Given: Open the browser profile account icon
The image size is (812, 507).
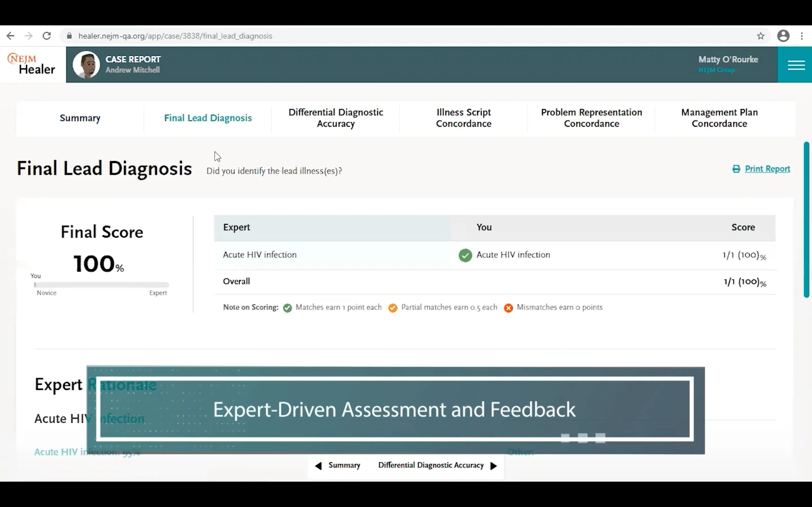Looking at the screenshot, I should [783, 36].
